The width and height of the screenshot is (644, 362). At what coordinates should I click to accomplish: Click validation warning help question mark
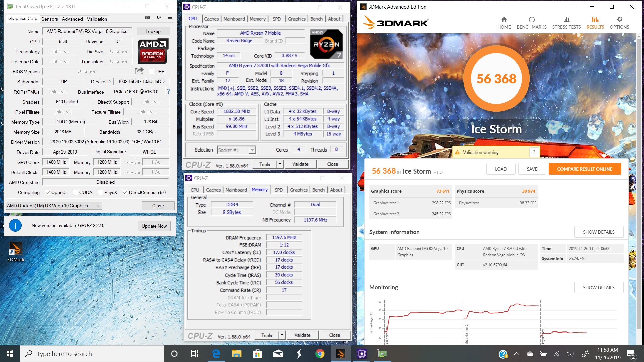click(534, 152)
